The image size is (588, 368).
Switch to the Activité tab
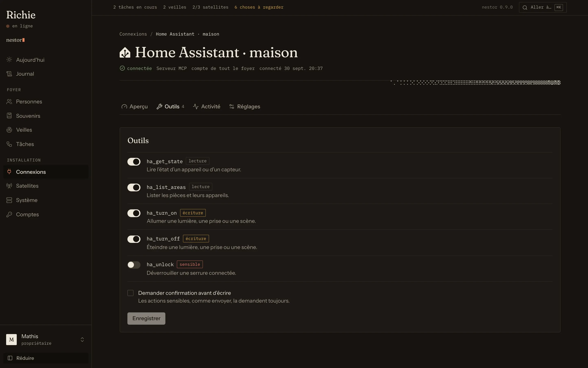207,107
